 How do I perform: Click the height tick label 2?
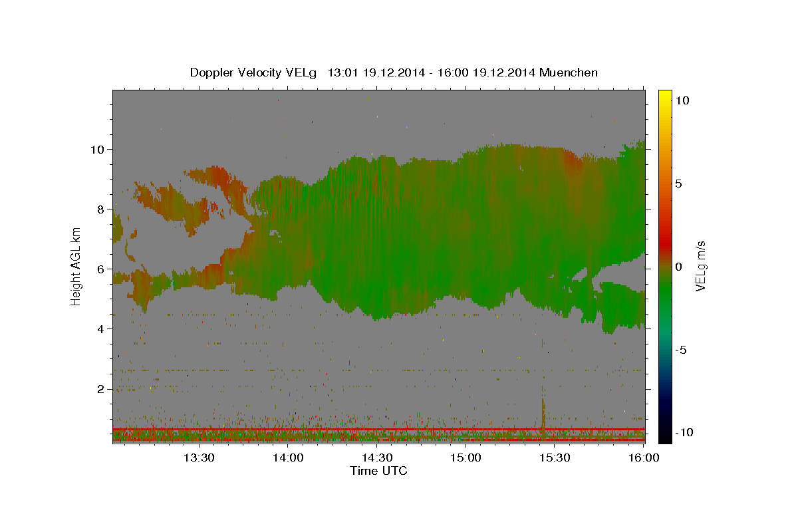pos(101,389)
